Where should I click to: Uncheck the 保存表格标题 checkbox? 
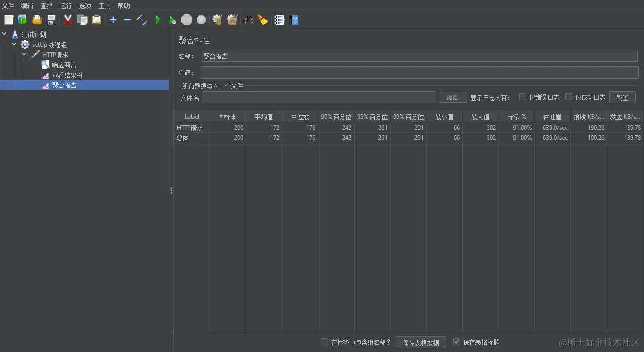(x=457, y=342)
